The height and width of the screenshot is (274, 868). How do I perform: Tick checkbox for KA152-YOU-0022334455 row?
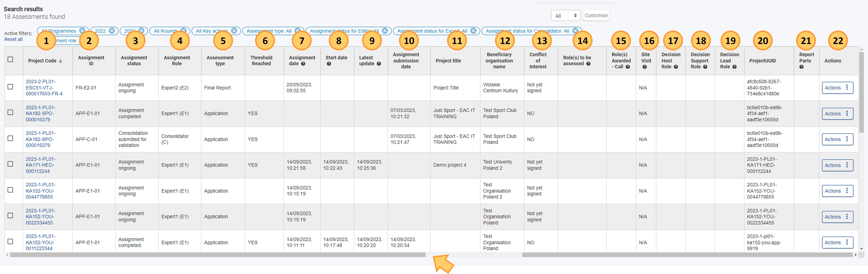coord(10,215)
